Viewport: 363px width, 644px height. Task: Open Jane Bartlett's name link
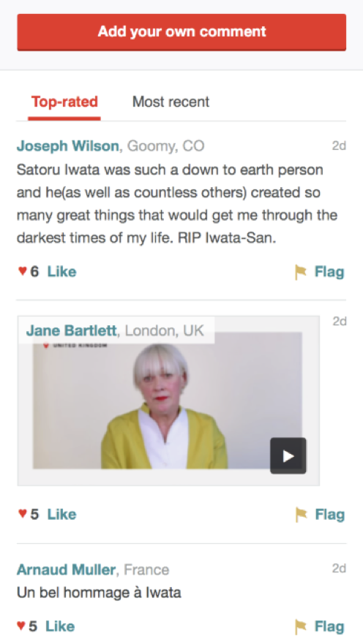71,330
